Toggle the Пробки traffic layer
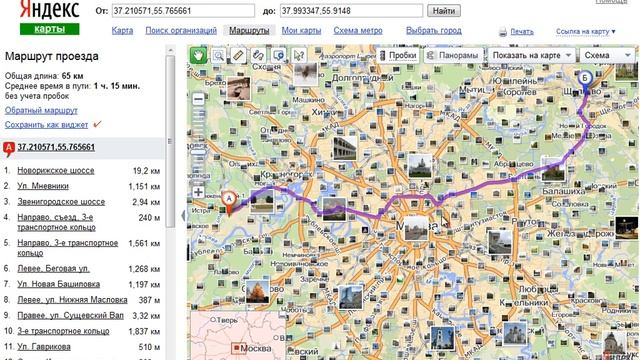Screen dimensions: 640x360 tap(398, 55)
